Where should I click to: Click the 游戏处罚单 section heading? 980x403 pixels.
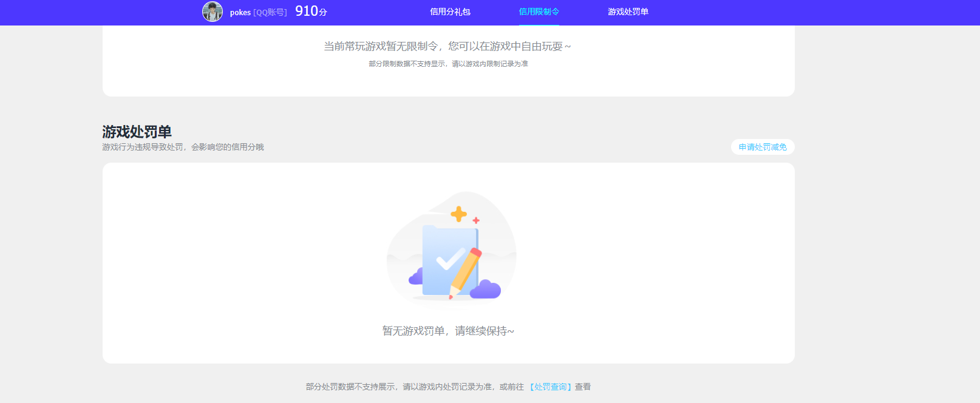click(x=137, y=132)
